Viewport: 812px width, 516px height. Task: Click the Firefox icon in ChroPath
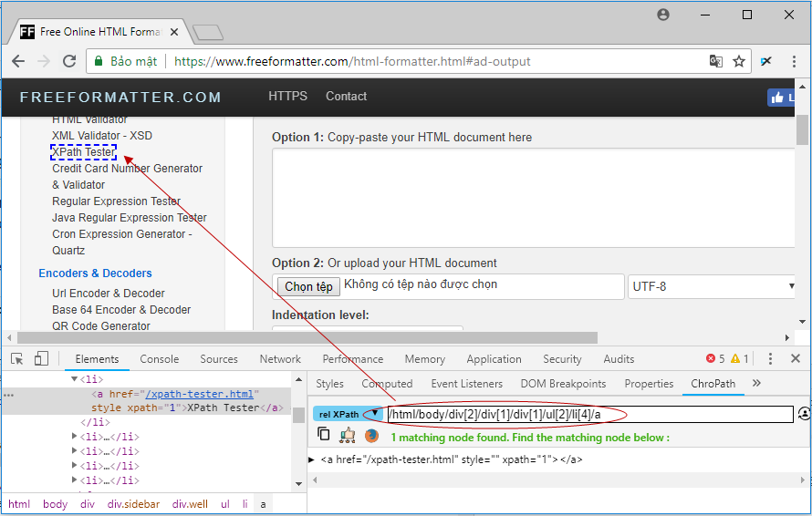[x=371, y=436]
